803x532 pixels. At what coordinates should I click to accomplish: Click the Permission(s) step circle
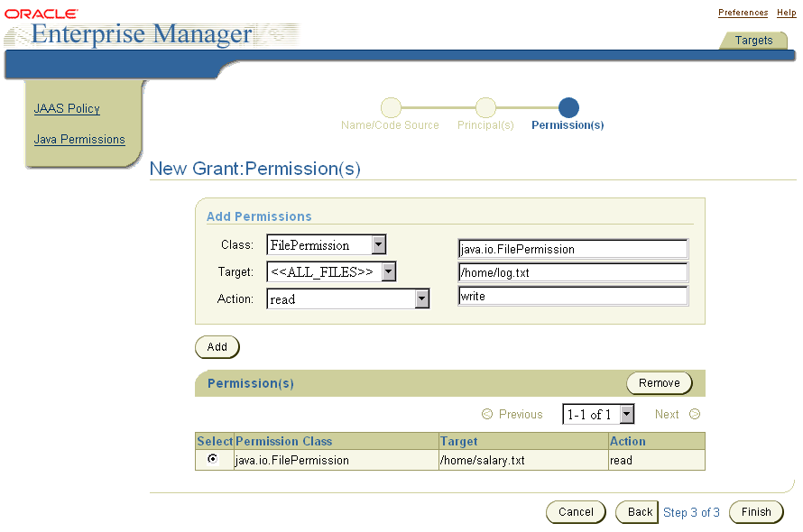click(x=568, y=107)
